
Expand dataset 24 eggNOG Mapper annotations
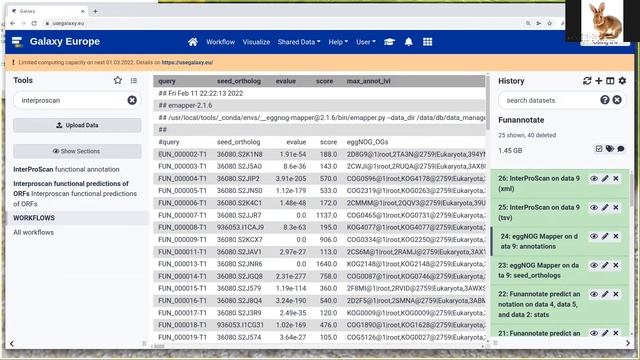(x=539, y=241)
